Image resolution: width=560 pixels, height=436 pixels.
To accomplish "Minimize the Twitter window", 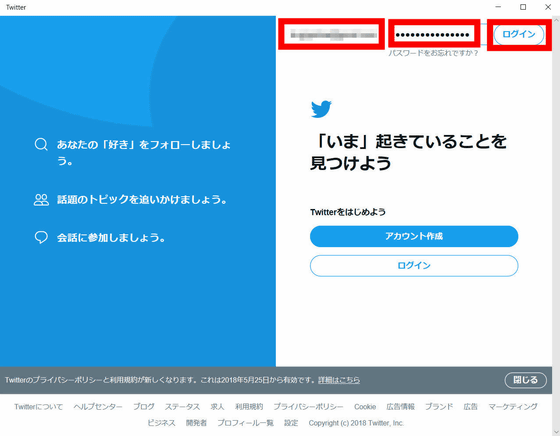I will pyautogui.click(x=498, y=7).
